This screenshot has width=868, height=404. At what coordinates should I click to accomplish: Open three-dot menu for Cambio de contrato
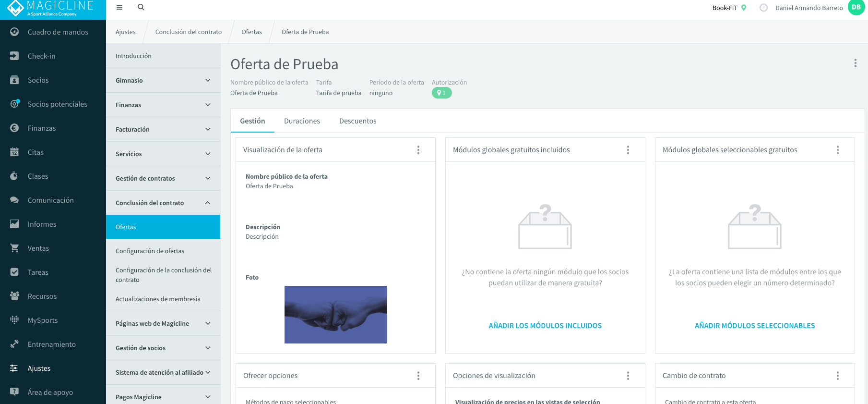[x=838, y=376]
